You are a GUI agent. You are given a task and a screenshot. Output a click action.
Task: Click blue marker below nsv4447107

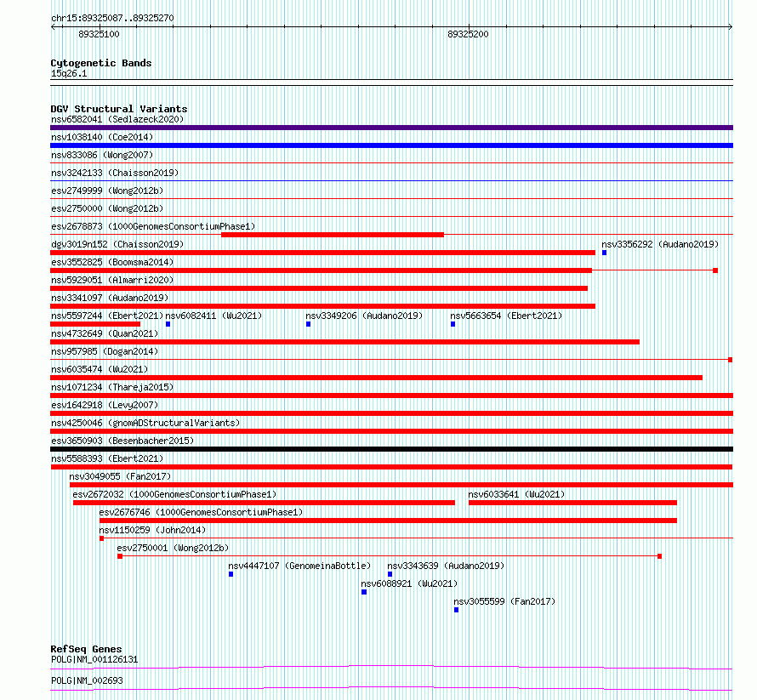[231, 574]
